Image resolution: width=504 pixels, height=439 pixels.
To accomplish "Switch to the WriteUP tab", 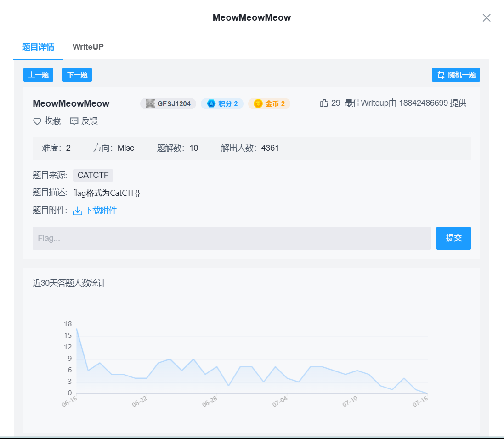I will click(88, 46).
